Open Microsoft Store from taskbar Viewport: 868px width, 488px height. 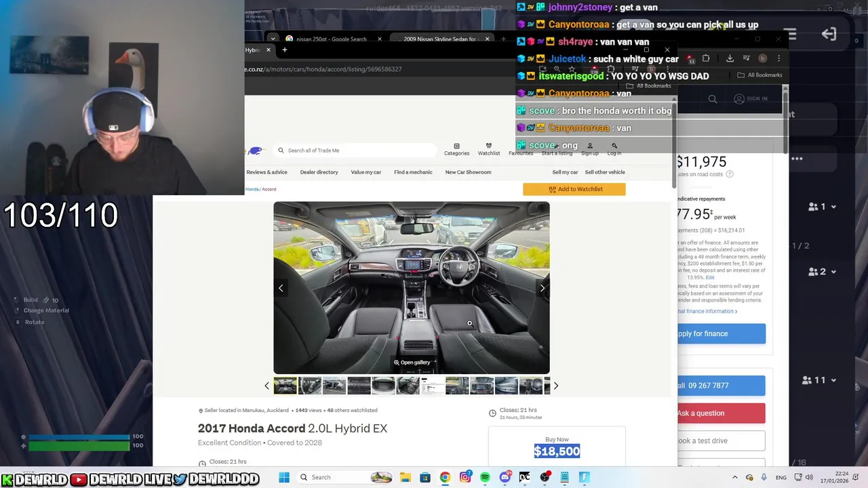click(x=425, y=477)
